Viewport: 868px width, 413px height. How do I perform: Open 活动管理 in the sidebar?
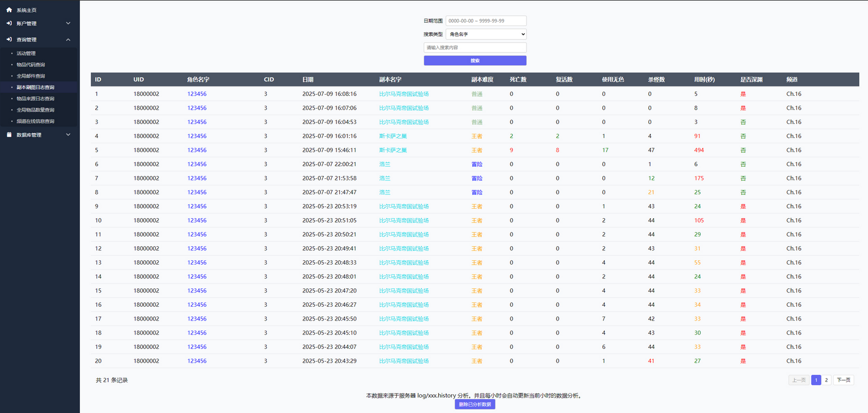(26, 54)
